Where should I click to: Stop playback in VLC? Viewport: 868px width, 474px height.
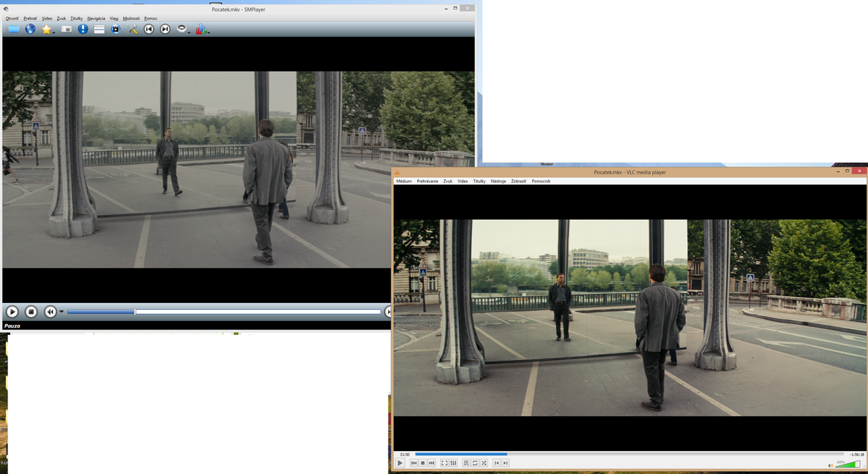422,463
